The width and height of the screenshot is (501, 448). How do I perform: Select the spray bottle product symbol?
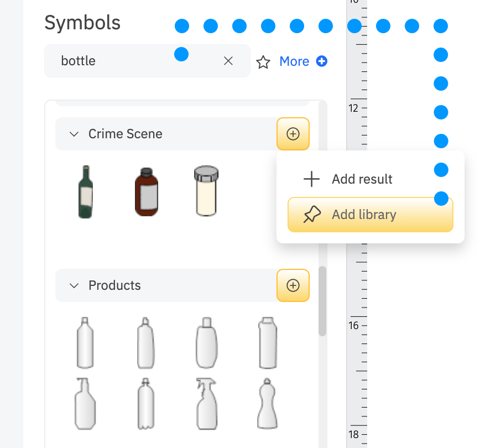(x=206, y=404)
